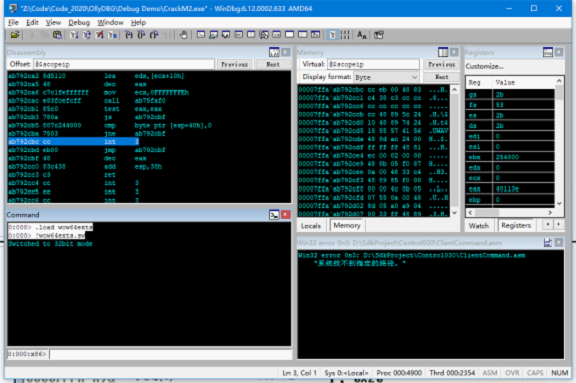
Task: Open the Disassembly window toolbar icon
Action: click(277, 35)
